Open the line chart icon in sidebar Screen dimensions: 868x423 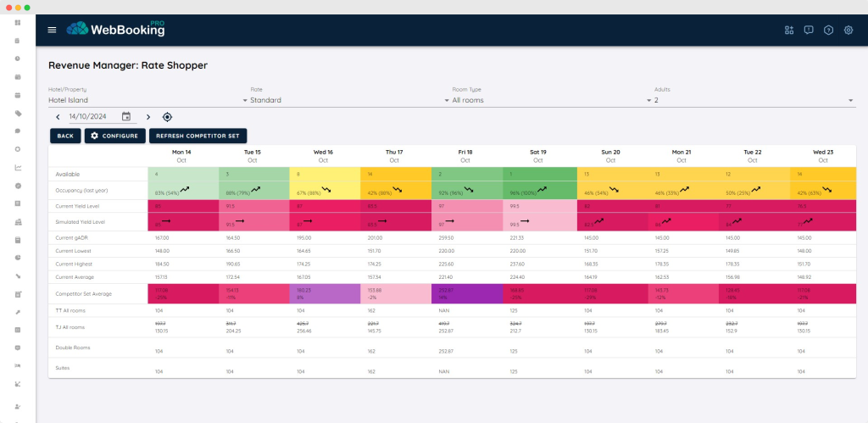tap(18, 167)
